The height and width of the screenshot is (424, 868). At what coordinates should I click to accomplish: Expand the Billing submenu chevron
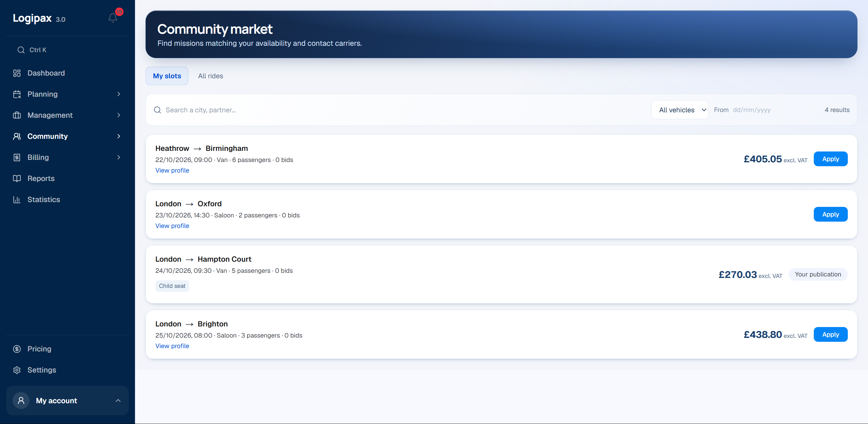(x=119, y=157)
